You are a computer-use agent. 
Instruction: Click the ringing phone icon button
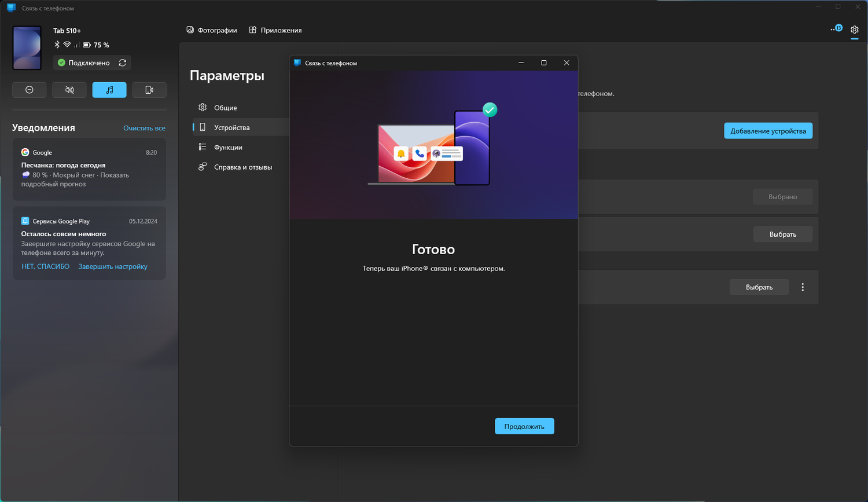[149, 90]
